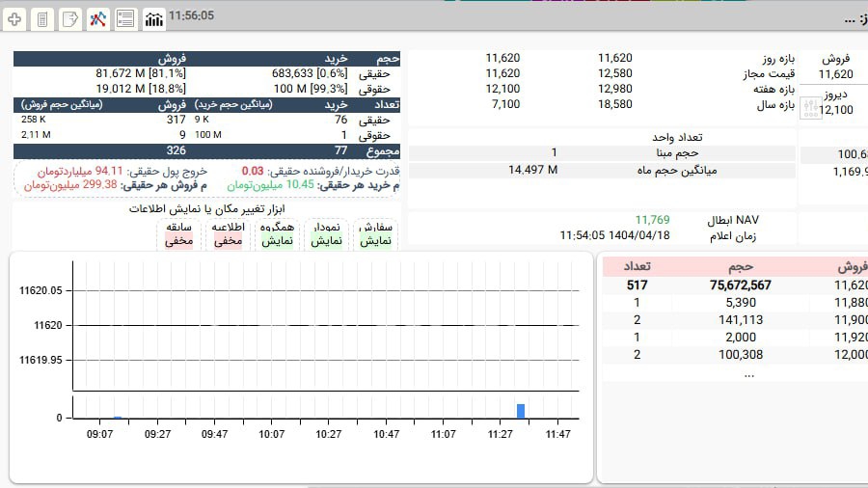Toggle نمودار panel visibility (نمایش)

pyautogui.click(x=327, y=241)
